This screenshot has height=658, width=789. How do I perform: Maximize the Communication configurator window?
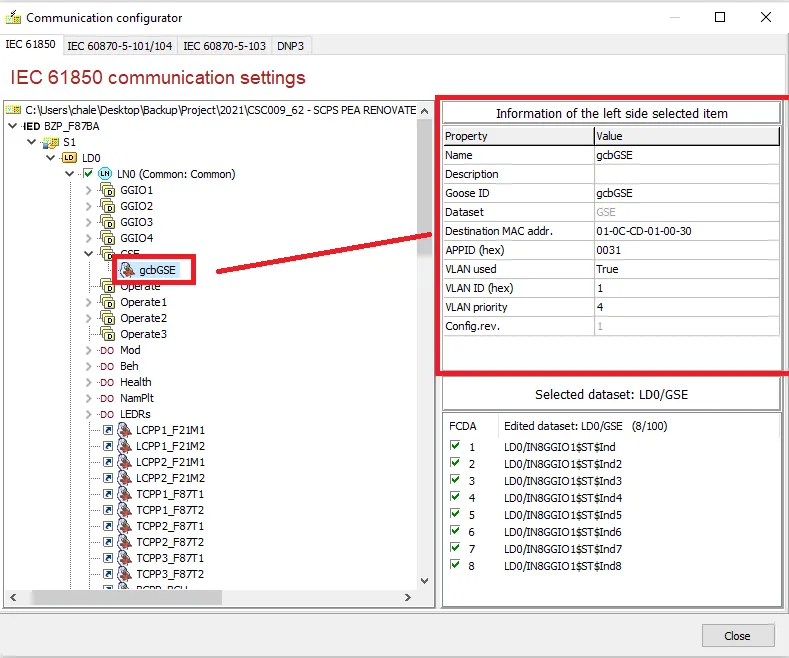[720, 17]
